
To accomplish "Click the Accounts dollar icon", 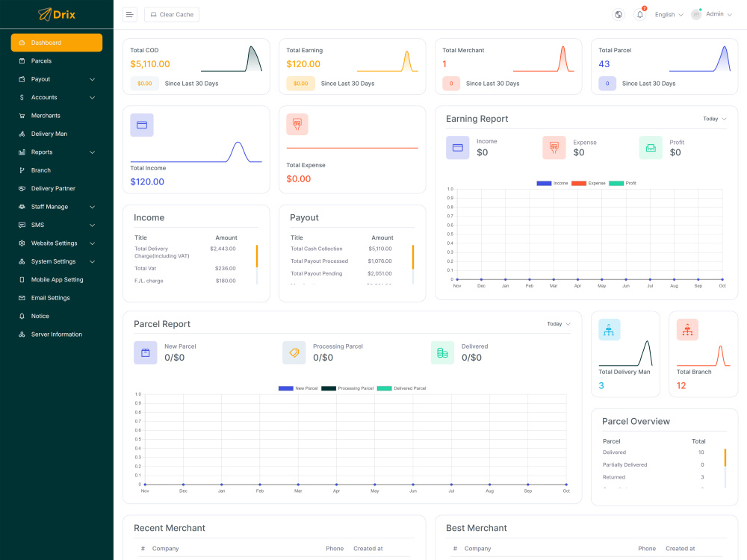I will pyautogui.click(x=22, y=97).
